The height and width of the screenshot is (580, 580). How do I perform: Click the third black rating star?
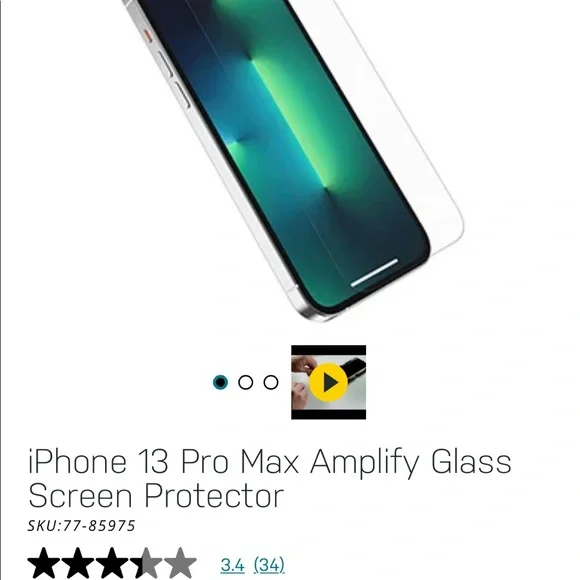tap(112, 563)
